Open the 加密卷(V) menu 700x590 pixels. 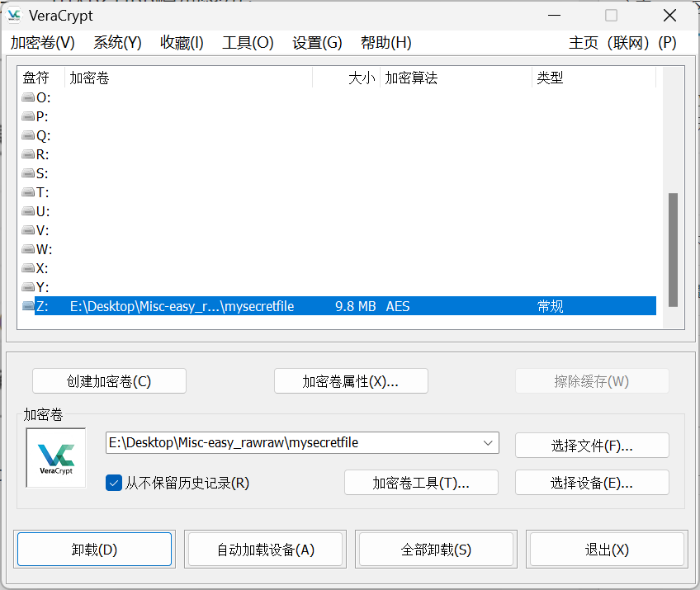(43, 43)
